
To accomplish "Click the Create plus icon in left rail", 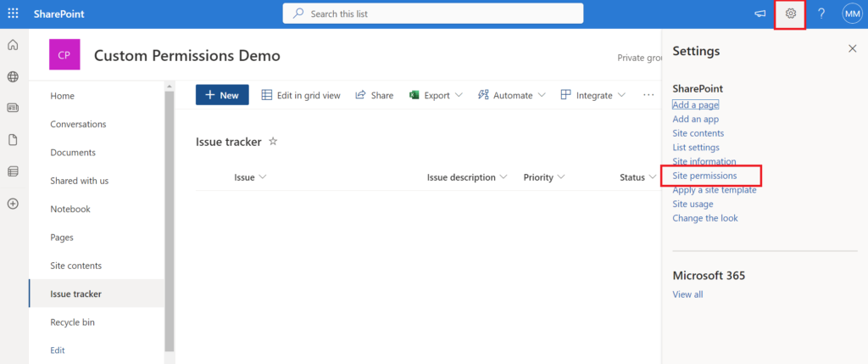I will pos(13,204).
